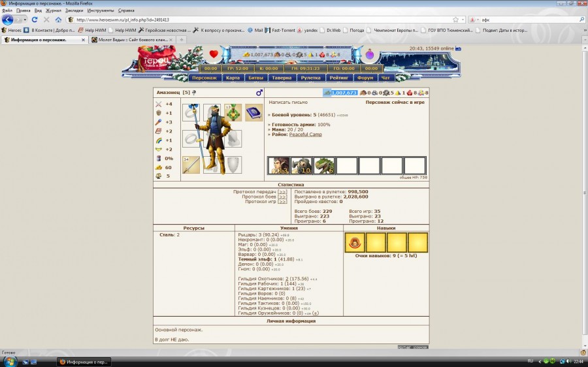This screenshot has height=367, width=588.
Task: Click the sword weapon slot
Action: 191,165
